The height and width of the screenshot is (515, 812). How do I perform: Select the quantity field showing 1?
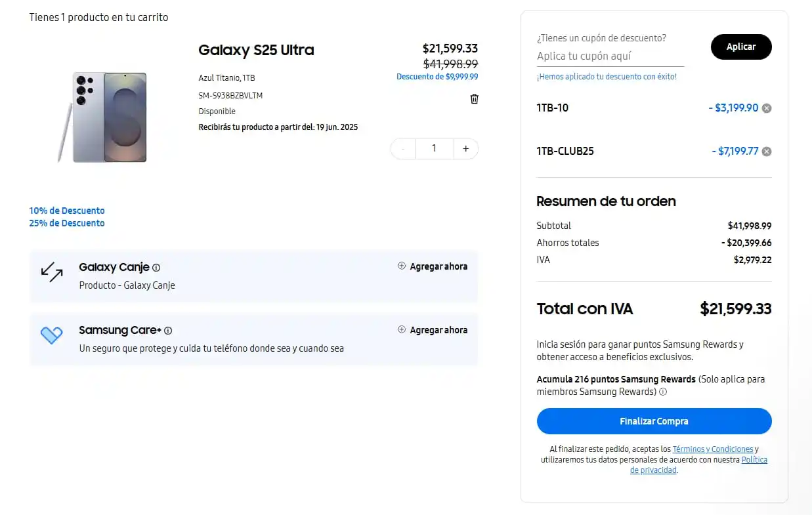click(x=434, y=149)
